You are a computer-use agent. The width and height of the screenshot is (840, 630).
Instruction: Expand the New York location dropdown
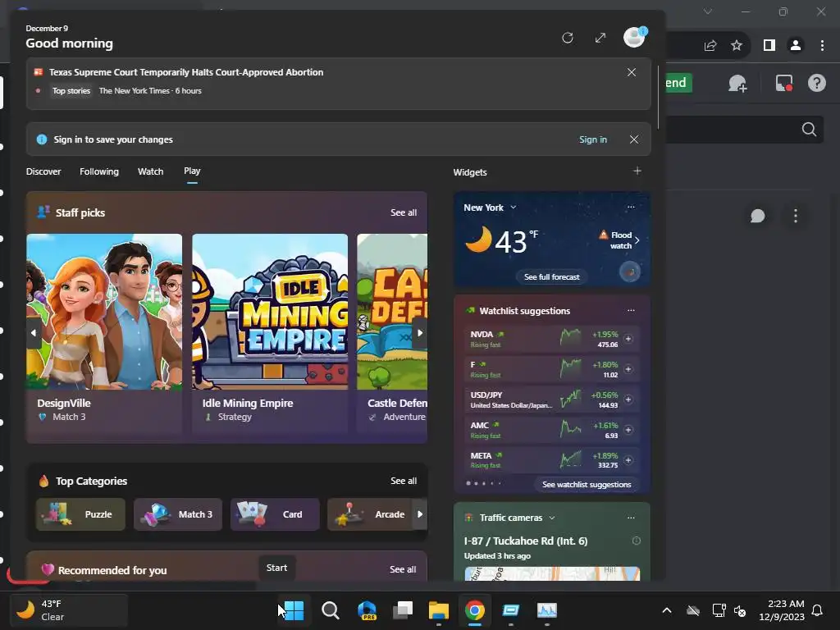click(x=514, y=208)
